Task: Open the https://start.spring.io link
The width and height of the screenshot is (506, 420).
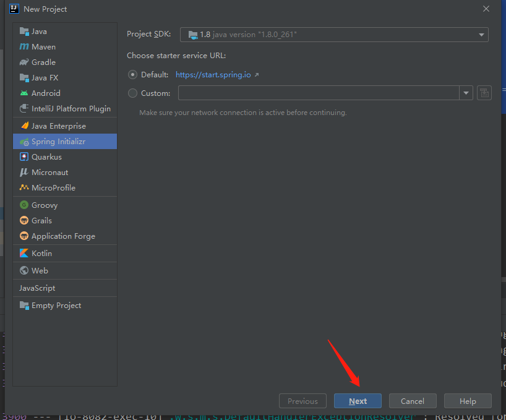Action: tap(213, 74)
